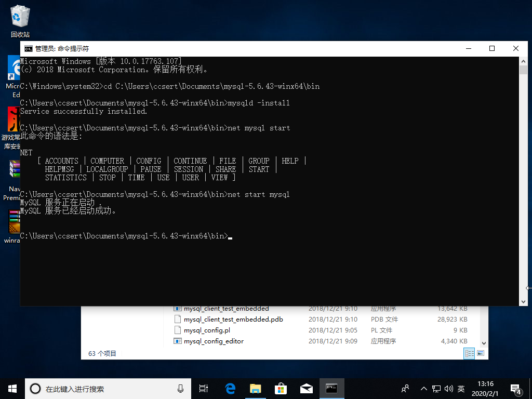This screenshot has height=399, width=532.
Task: Open the network status tray icon
Action: [x=436, y=389]
